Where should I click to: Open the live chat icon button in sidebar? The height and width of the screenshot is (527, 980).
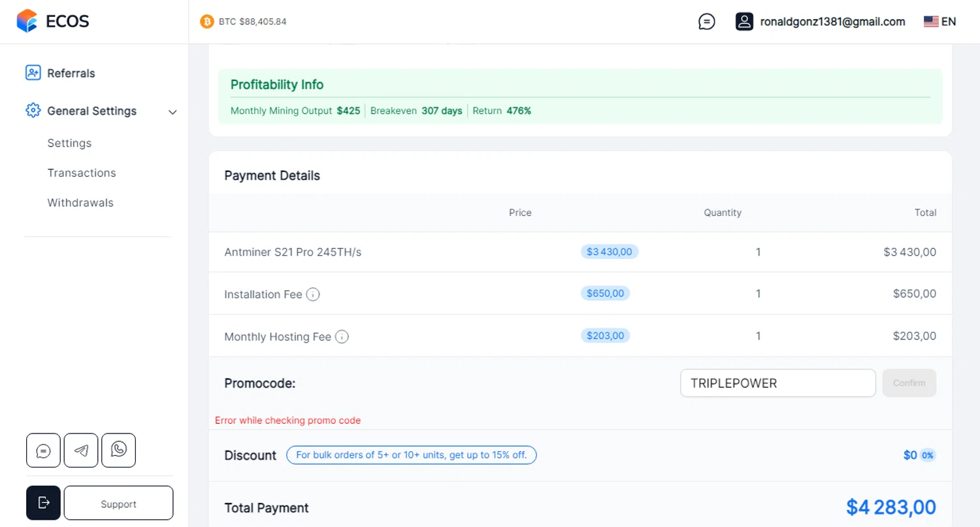pos(43,450)
